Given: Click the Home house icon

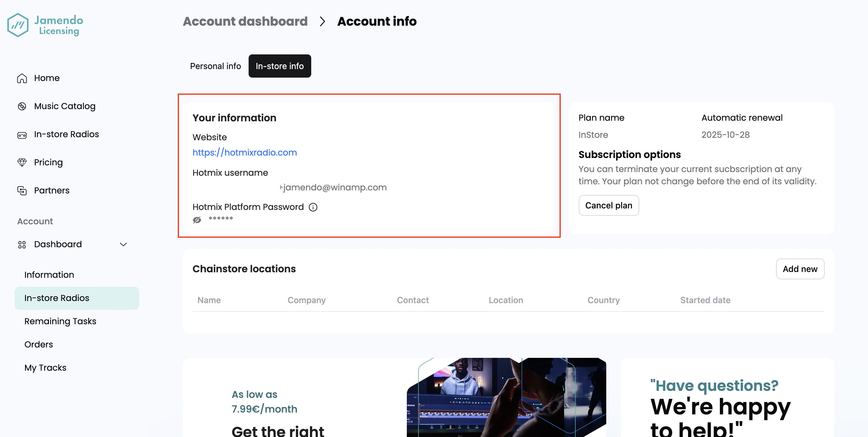Looking at the screenshot, I should 22,78.
